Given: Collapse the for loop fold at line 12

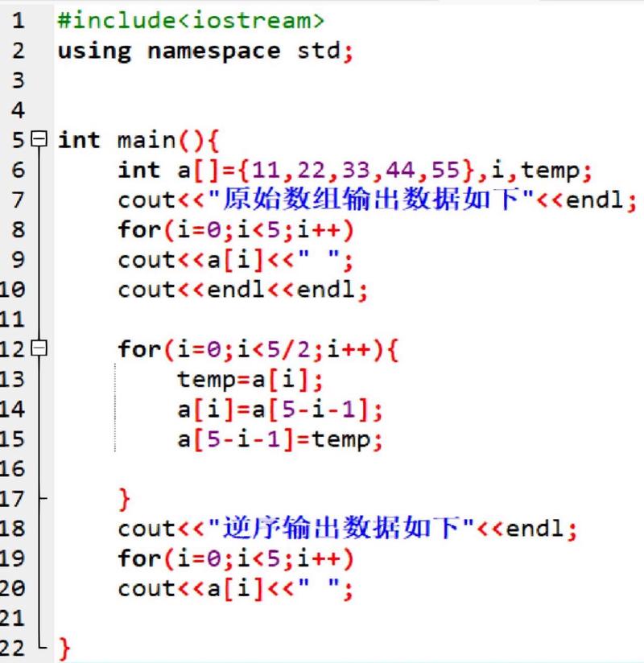Looking at the screenshot, I should [x=39, y=348].
